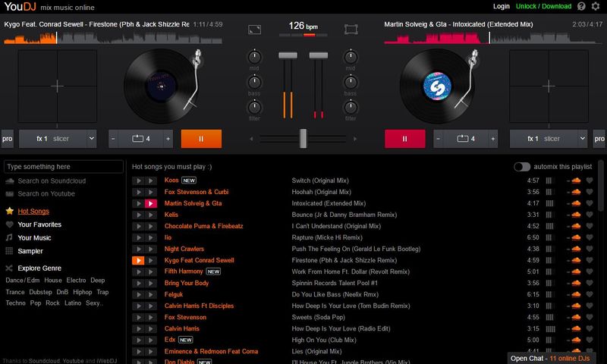Open Your Music section

pyautogui.click(x=34, y=238)
